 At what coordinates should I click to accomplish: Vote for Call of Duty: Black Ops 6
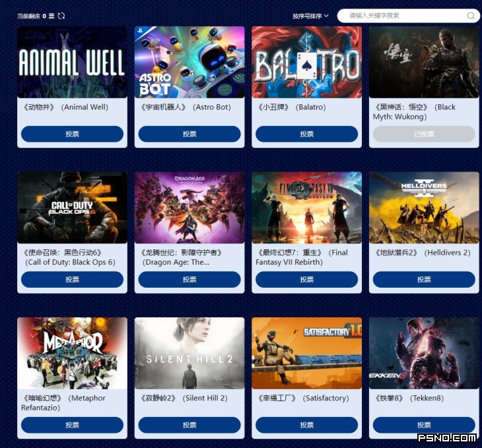pos(72,279)
